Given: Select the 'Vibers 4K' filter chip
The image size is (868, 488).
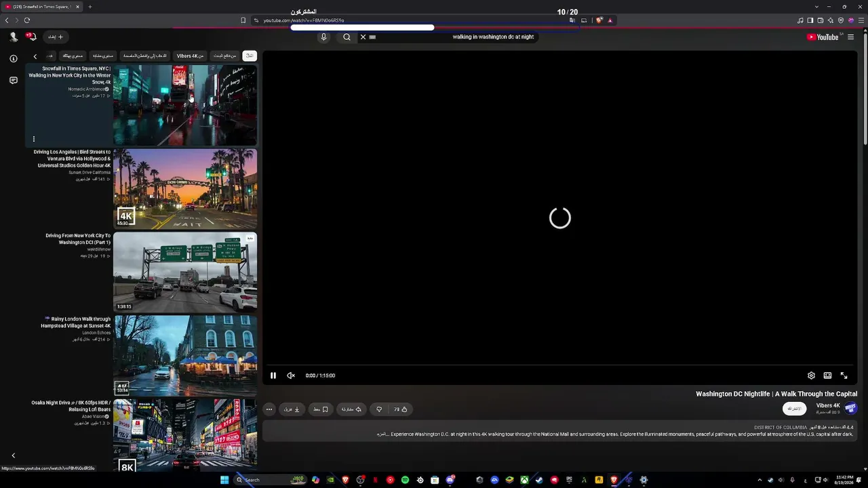Looking at the screenshot, I should point(191,56).
